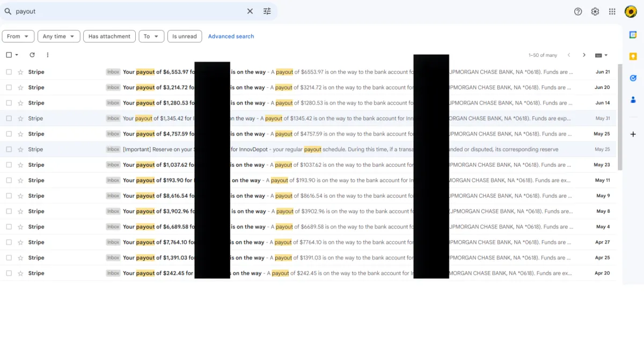Click in the payout search field
This screenshot has height=363, width=644.
pos(129,11)
